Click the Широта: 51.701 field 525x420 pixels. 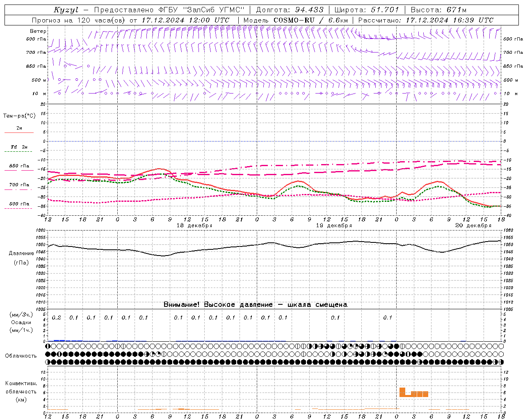[366, 10]
